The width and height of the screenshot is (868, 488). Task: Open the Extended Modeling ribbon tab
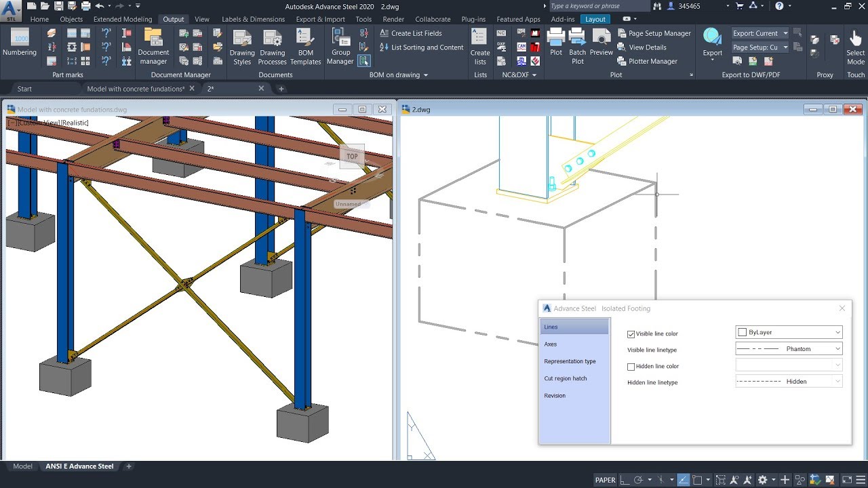tap(123, 19)
